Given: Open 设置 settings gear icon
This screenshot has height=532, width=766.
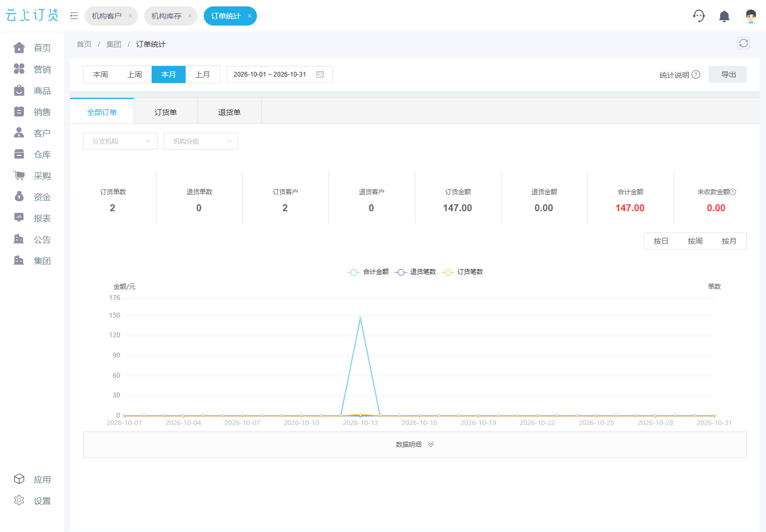Looking at the screenshot, I should point(19,501).
